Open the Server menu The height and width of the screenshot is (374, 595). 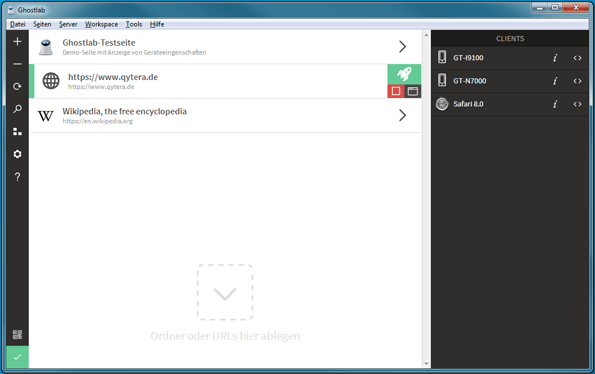click(x=68, y=24)
